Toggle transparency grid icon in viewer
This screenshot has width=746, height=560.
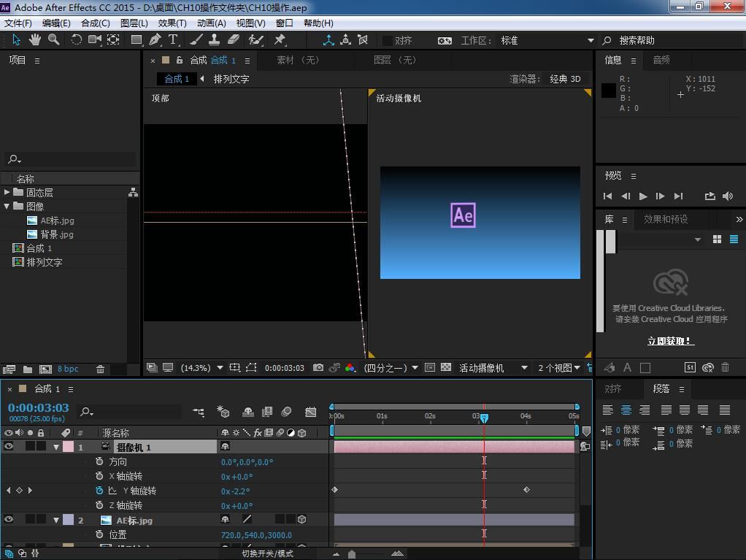(x=446, y=367)
